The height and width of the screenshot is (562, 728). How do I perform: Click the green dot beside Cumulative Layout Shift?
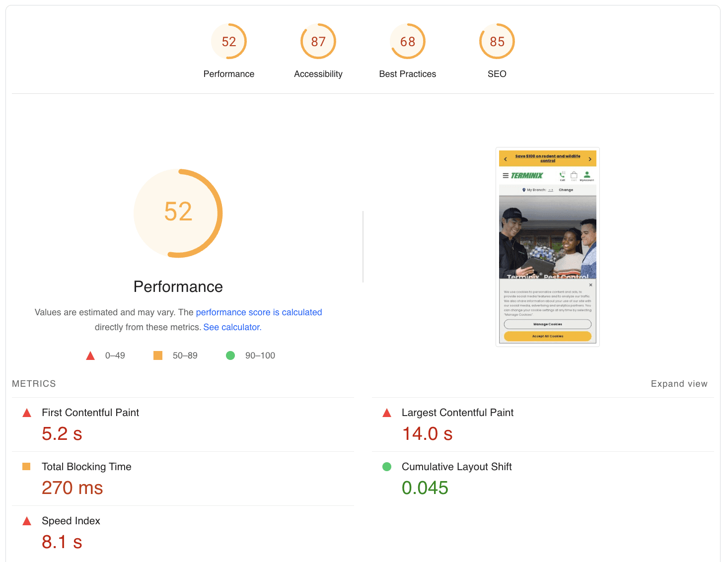pos(387,467)
